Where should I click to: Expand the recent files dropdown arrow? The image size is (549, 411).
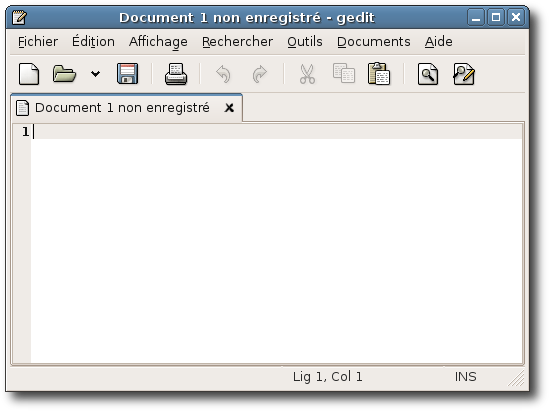click(x=95, y=74)
